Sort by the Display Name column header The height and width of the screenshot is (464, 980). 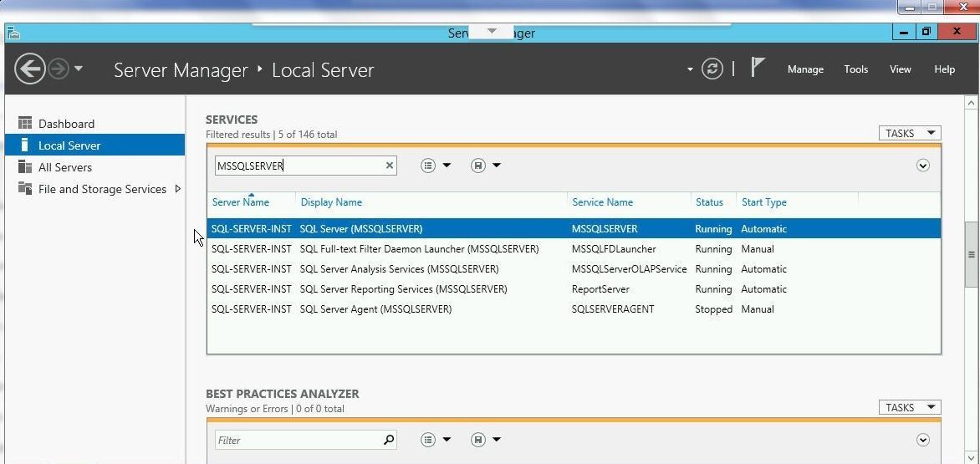331,202
